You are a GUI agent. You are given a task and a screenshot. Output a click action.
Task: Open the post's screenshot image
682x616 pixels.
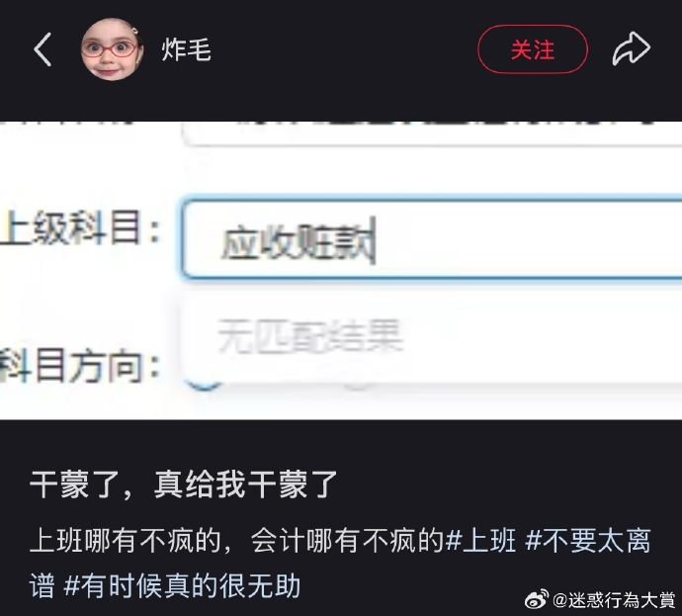click(x=341, y=271)
